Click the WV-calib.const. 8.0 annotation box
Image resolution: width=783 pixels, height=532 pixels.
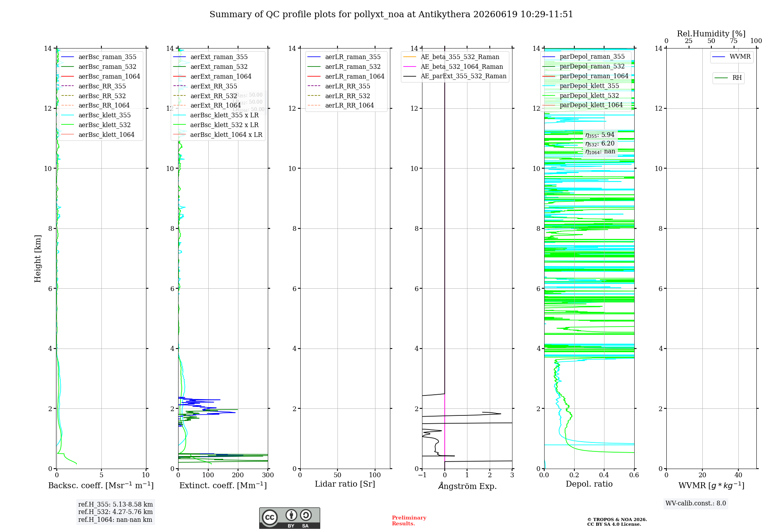tap(696, 503)
